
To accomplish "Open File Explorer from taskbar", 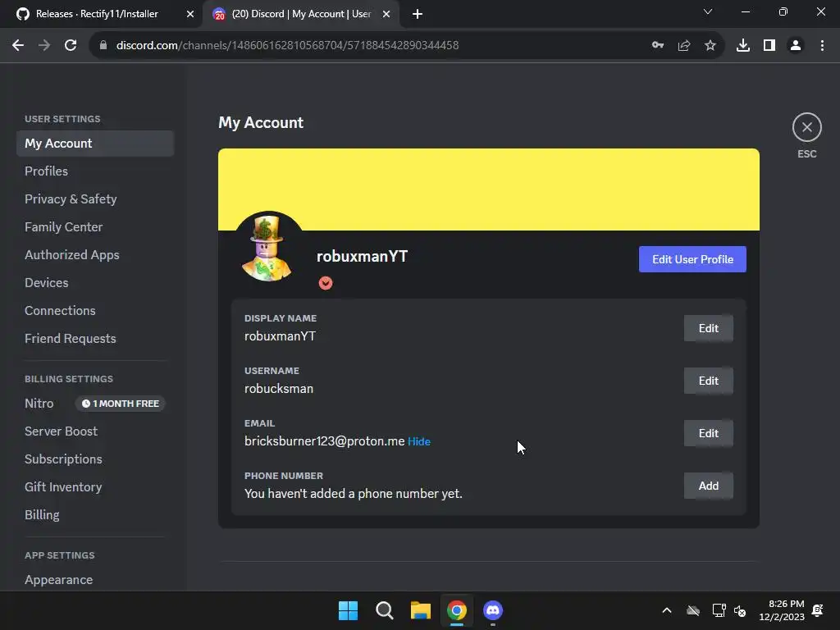I will pos(421,610).
